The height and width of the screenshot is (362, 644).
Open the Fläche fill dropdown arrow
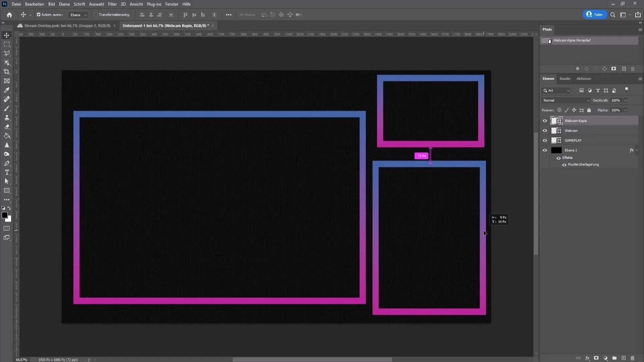coord(625,110)
